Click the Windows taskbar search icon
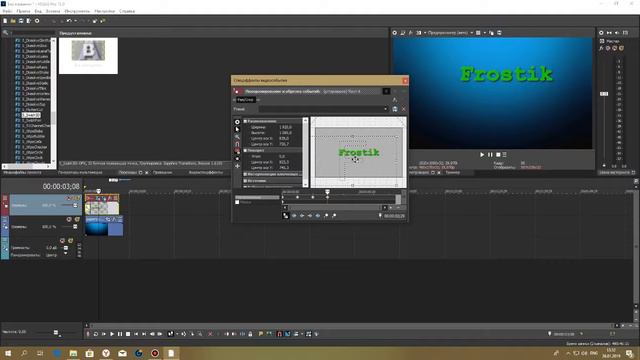This screenshot has height=360, width=640. coord(24,353)
